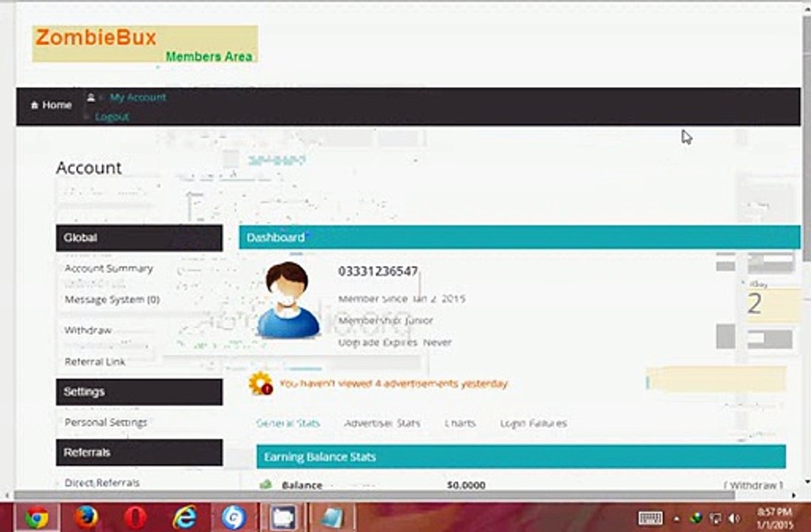Open Account Summary in sidebar
Image resolution: width=811 pixels, height=532 pixels.
(x=109, y=268)
